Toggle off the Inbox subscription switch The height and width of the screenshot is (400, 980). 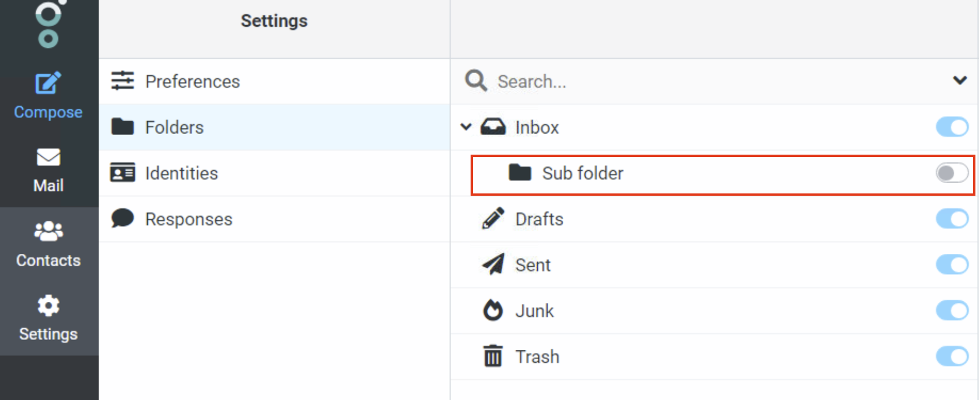pos(952,127)
